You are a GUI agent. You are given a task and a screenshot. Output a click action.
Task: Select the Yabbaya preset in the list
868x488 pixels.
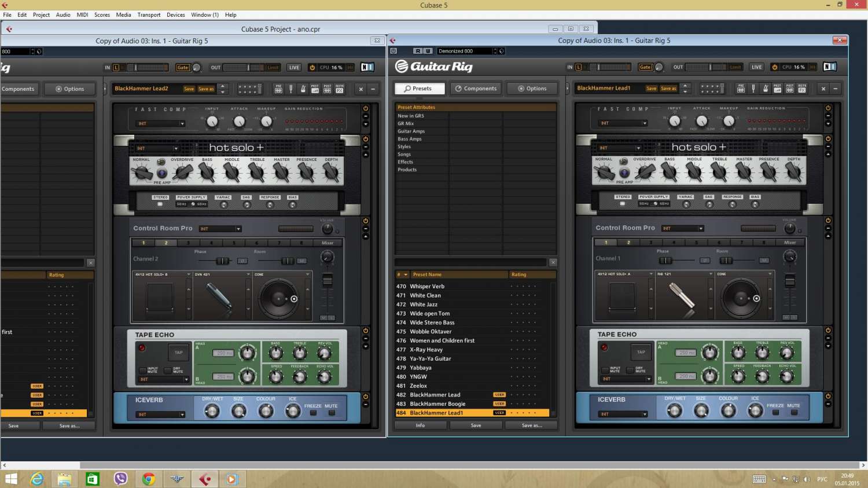[421, 368]
